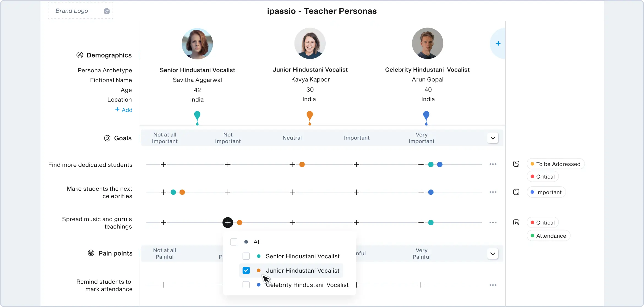Click the teal pin under Senior Hindustani Vocalist

197,117
